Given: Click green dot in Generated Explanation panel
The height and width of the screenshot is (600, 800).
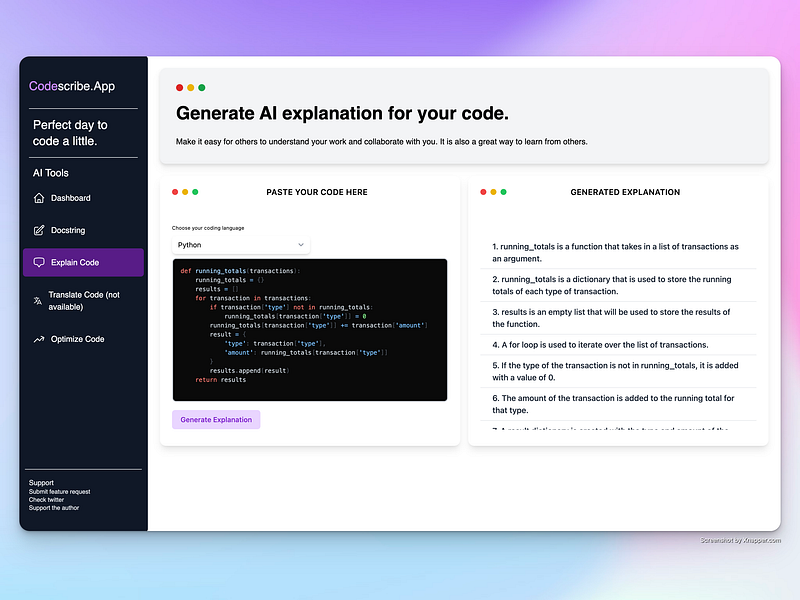Looking at the screenshot, I should pos(504,192).
